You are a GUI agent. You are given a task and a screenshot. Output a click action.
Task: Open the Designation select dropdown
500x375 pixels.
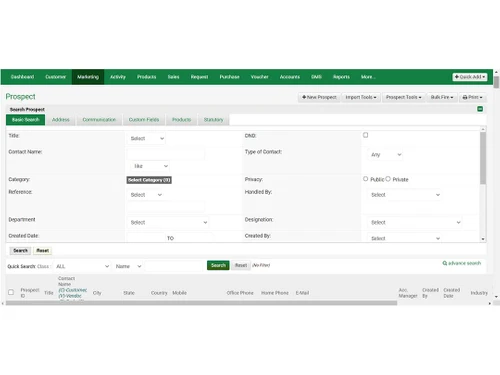(415, 222)
